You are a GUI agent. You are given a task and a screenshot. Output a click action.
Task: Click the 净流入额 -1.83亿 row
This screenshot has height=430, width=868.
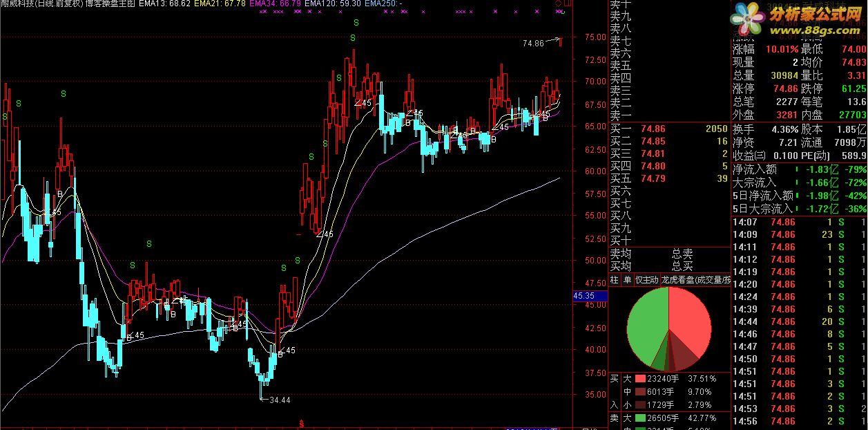tap(800, 169)
